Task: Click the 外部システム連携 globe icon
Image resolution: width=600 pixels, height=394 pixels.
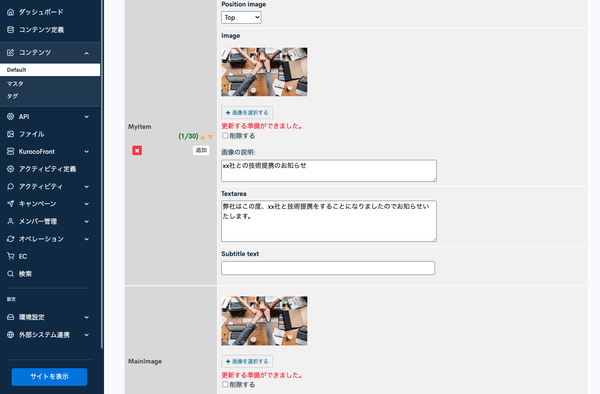Action: coord(11,335)
